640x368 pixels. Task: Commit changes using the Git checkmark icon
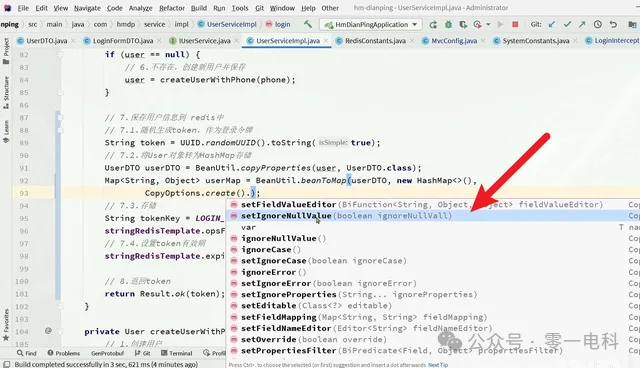(567, 24)
